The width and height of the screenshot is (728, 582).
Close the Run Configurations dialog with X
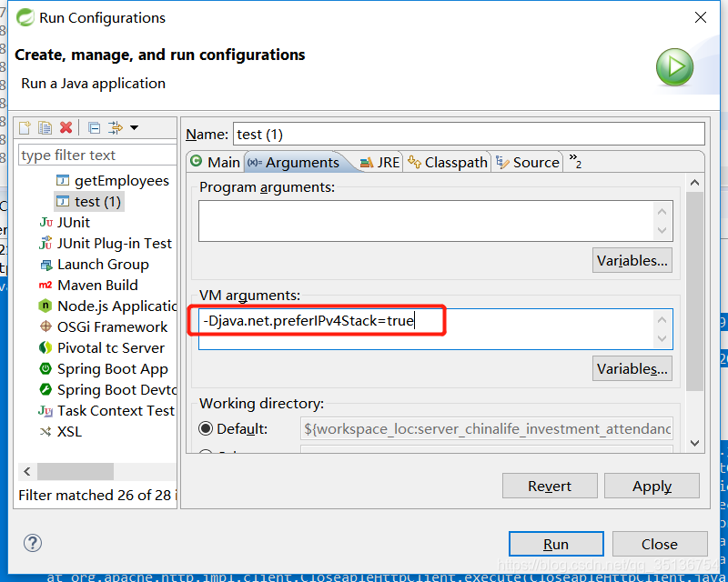700,17
